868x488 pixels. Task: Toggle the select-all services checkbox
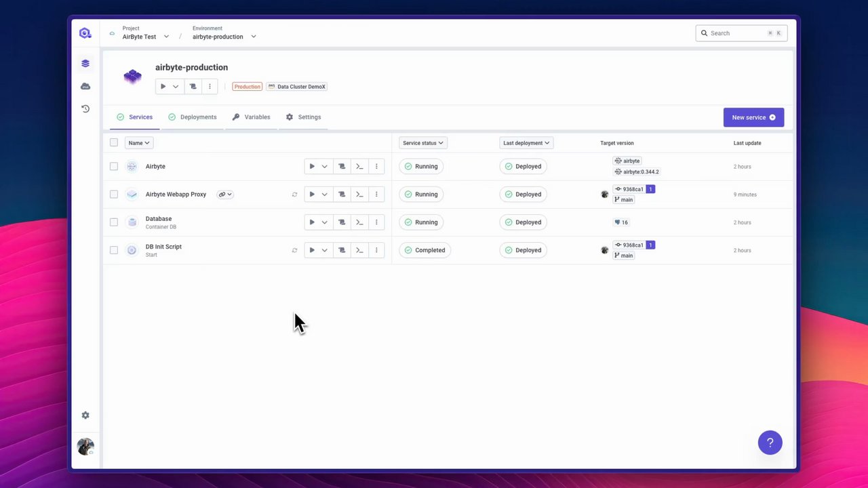114,142
